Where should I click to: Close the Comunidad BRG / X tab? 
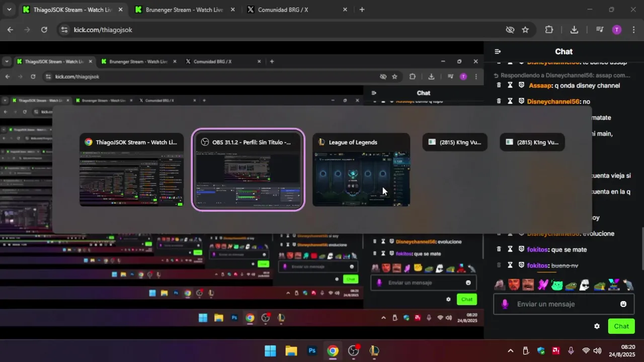(x=345, y=10)
